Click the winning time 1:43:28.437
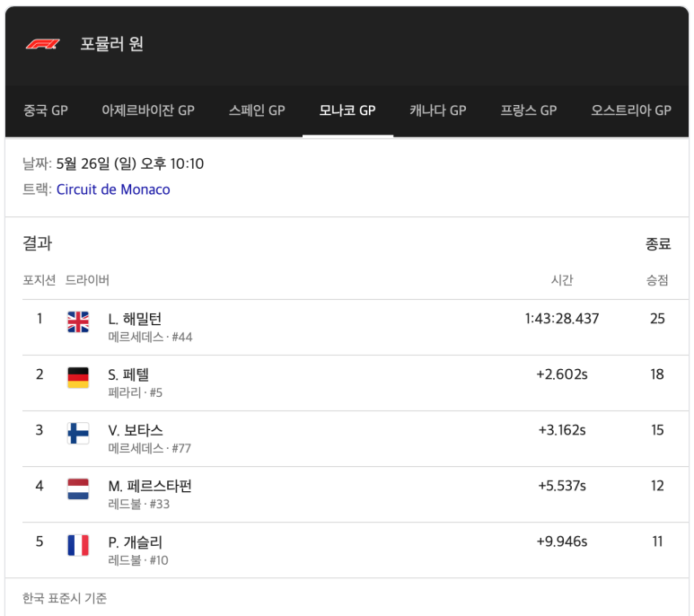The width and height of the screenshot is (694, 616). [x=562, y=319]
